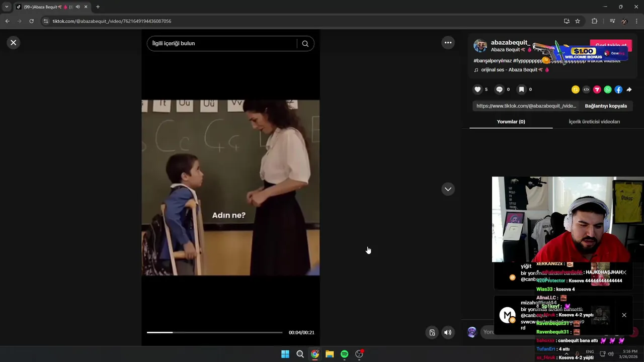Open a new browser tab
644x362 pixels.
point(98,7)
